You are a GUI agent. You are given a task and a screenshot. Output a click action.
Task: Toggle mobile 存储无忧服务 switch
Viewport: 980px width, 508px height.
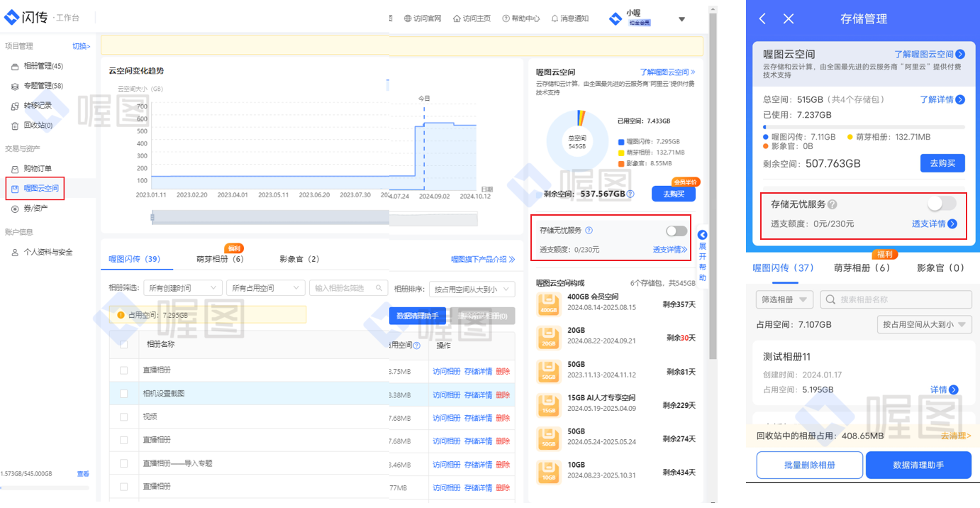942,204
